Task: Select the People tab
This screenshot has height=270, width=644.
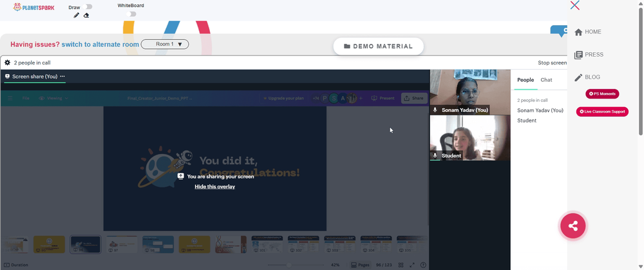Action: (526, 80)
